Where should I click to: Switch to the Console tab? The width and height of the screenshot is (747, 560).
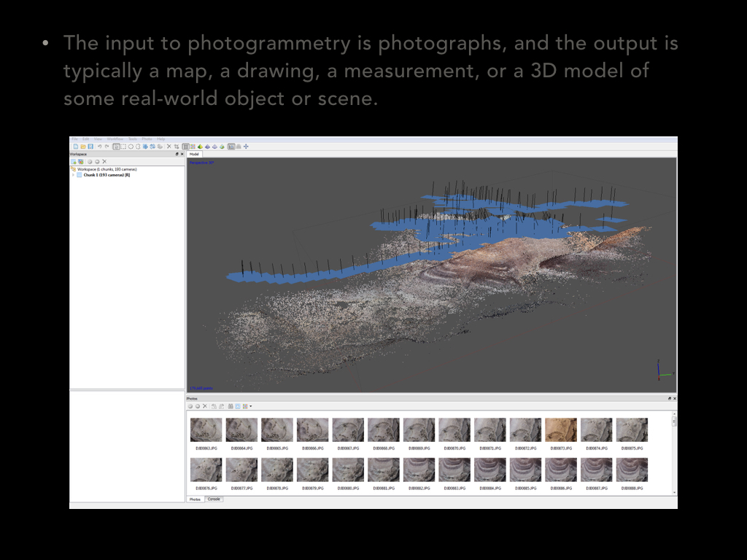(x=214, y=499)
